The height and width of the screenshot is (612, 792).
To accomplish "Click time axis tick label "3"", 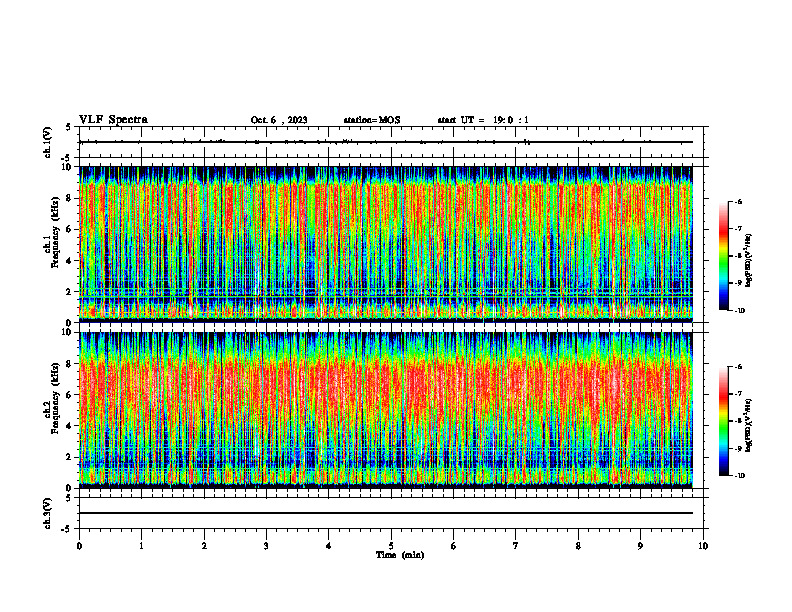I will tap(266, 546).
